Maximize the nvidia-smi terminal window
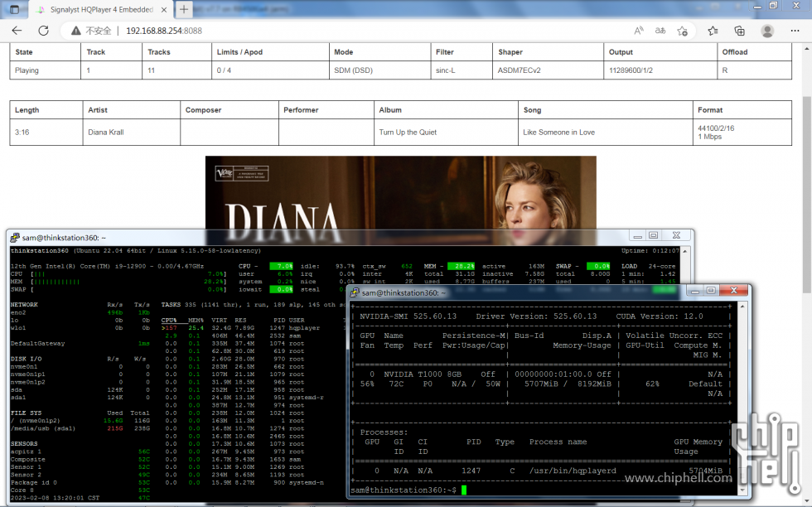Viewport: 812px width, 507px height. [711, 291]
